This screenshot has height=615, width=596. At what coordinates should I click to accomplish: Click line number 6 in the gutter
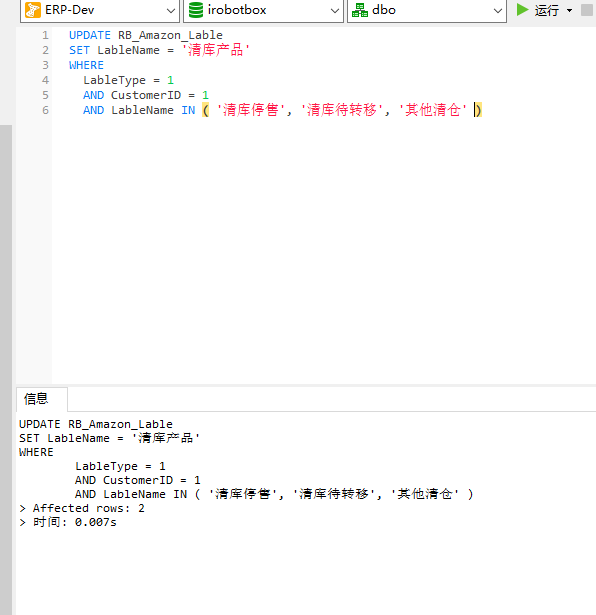tap(45, 110)
